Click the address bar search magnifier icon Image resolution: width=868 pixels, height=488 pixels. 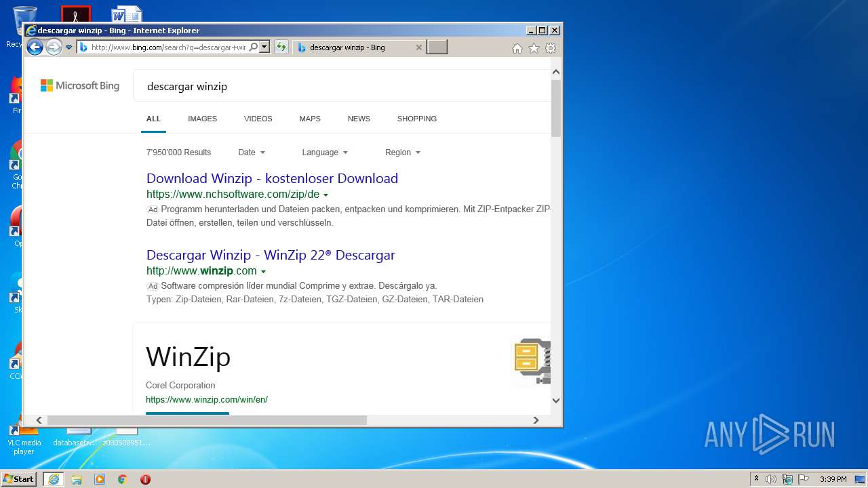click(253, 47)
